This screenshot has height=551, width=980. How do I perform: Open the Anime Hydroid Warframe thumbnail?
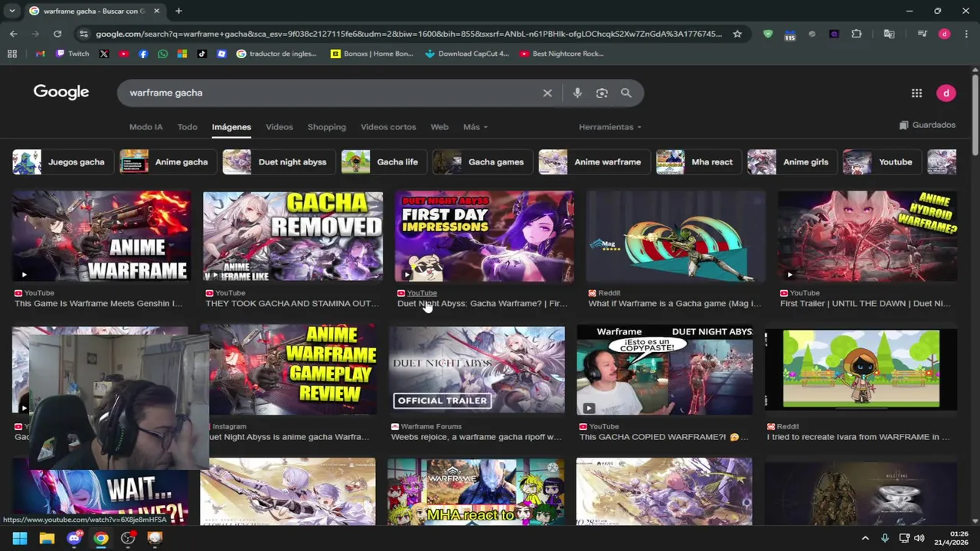pyautogui.click(x=867, y=236)
